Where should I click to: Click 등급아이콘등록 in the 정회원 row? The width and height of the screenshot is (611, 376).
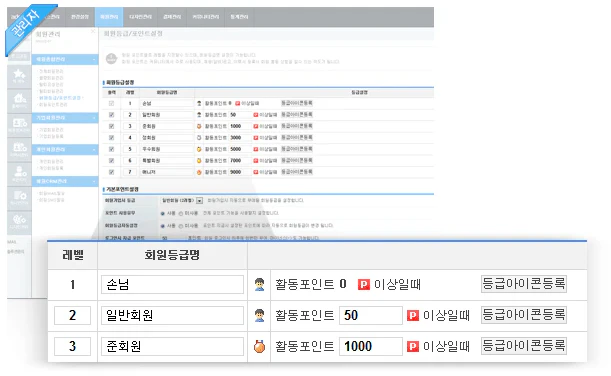(x=297, y=138)
